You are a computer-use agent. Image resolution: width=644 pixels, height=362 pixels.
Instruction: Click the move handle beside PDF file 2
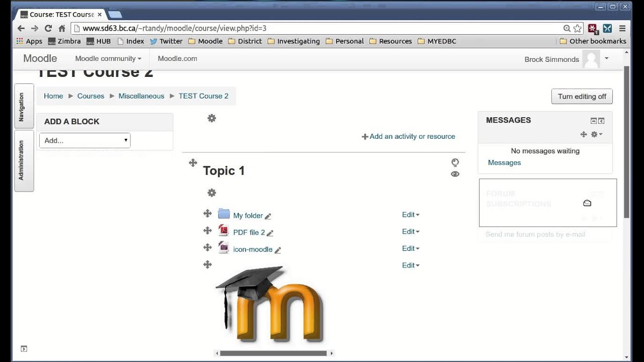207,230
